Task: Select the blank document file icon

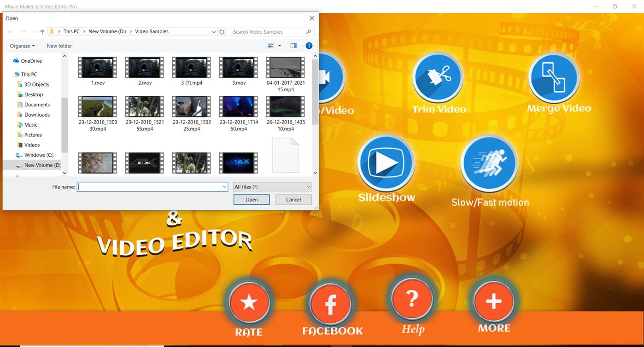Action: point(286,155)
